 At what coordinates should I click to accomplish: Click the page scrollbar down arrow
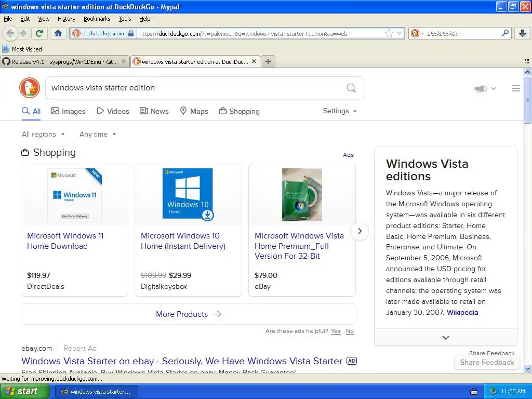pos(528,368)
